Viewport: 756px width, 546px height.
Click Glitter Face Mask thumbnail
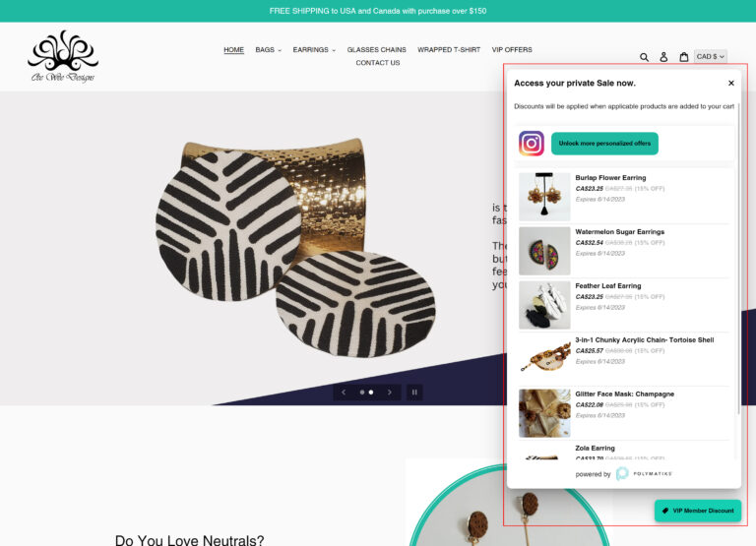[544, 413]
